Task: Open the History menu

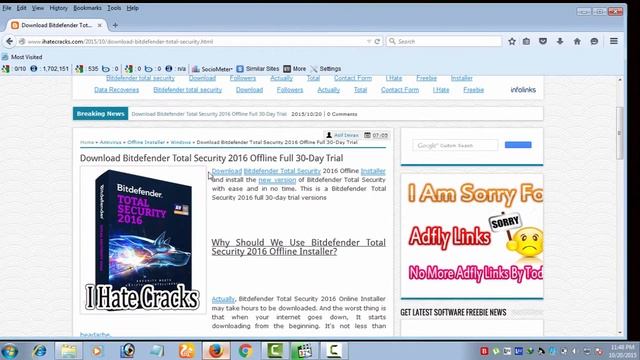Action: (58, 8)
